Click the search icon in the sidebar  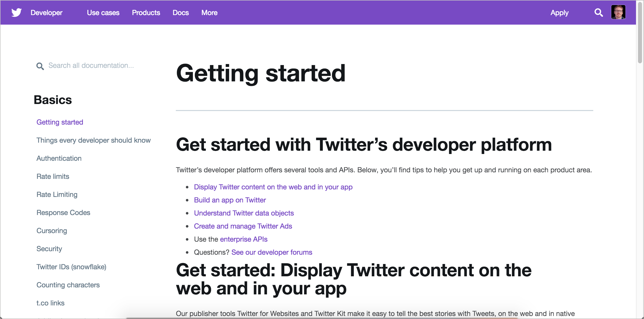[x=39, y=66]
